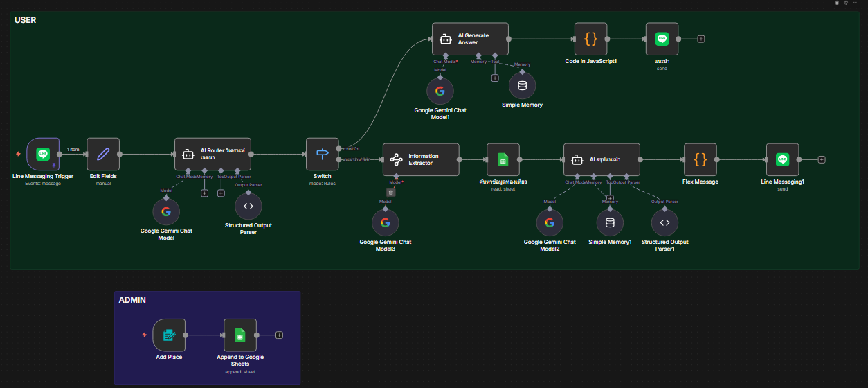Delete the Information Extractor model connection
Image resolution: width=868 pixels, height=388 pixels.
click(x=391, y=192)
